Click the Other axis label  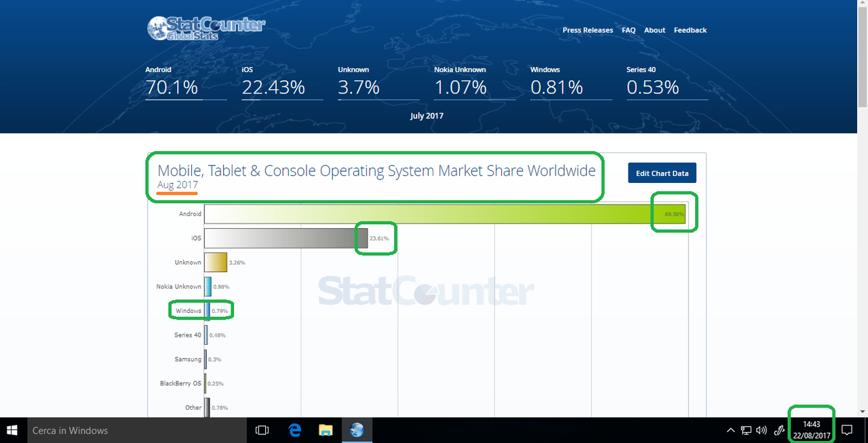pyautogui.click(x=193, y=408)
